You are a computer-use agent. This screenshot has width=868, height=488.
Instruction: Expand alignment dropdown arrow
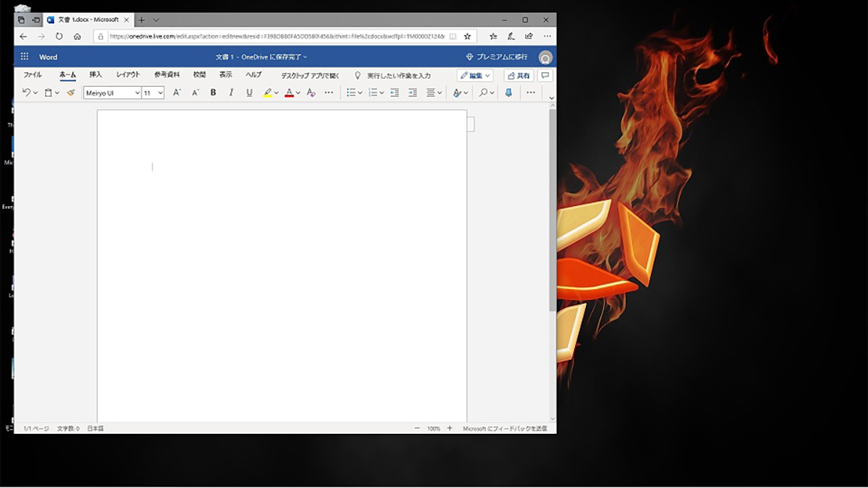click(x=439, y=93)
